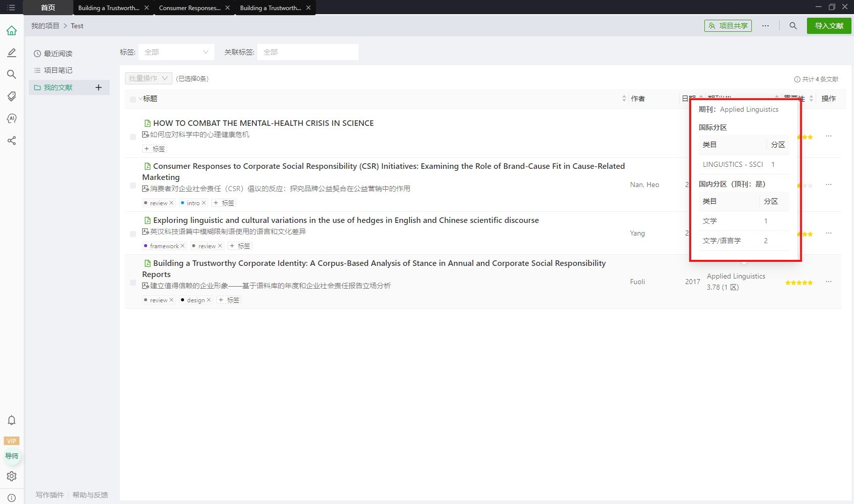Click the 导入文献 button
This screenshot has height=504, width=854.
829,26
